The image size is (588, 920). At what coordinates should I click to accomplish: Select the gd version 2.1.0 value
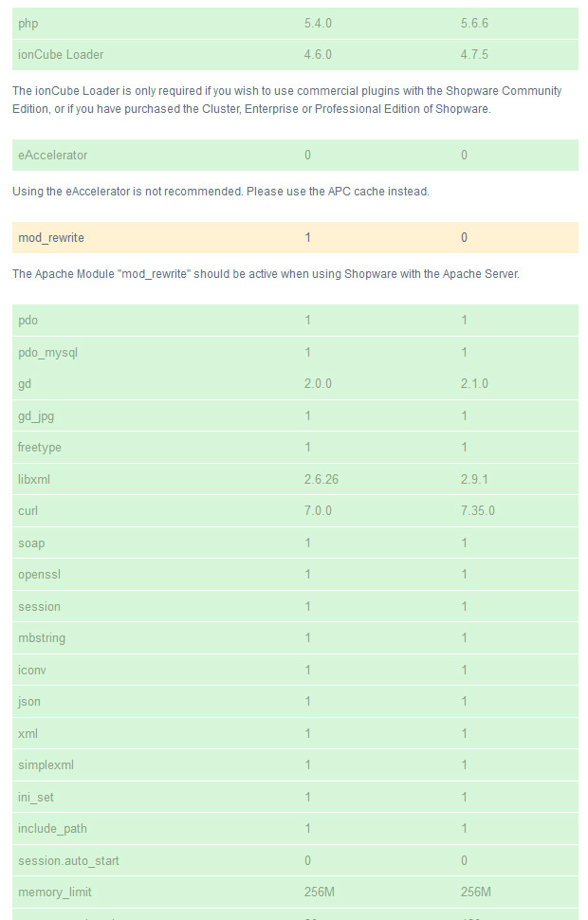[474, 384]
